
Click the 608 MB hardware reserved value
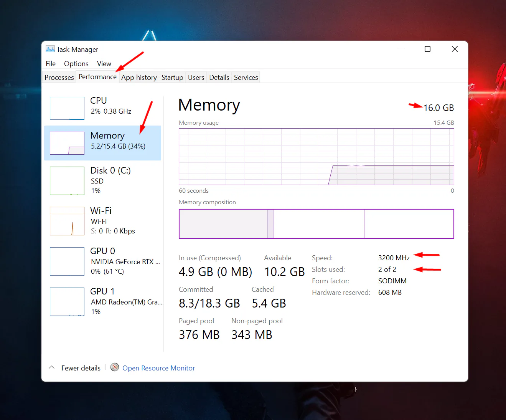(x=390, y=293)
